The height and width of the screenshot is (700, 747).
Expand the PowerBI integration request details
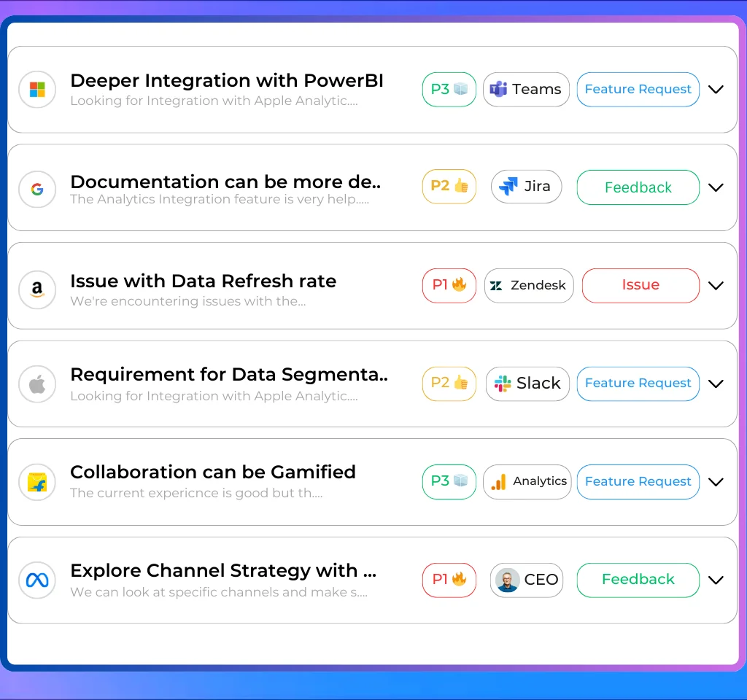tap(716, 89)
